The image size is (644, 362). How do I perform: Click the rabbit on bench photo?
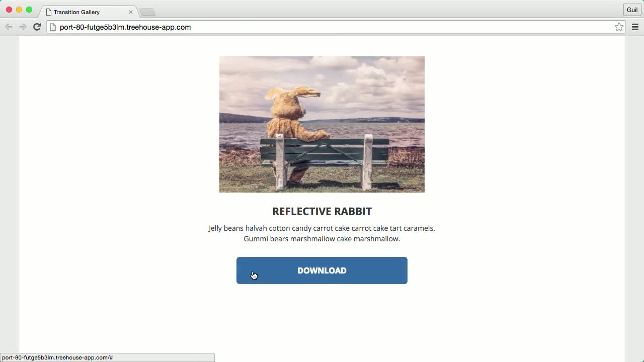pyautogui.click(x=322, y=124)
